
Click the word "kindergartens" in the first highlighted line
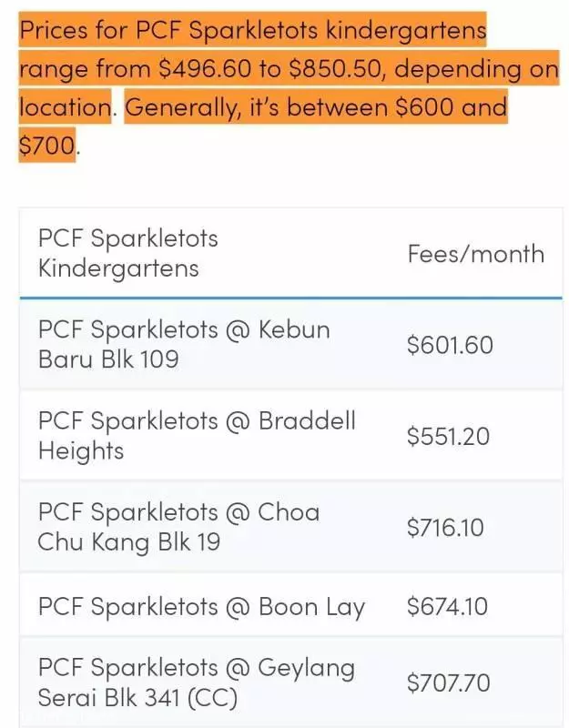(405, 31)
